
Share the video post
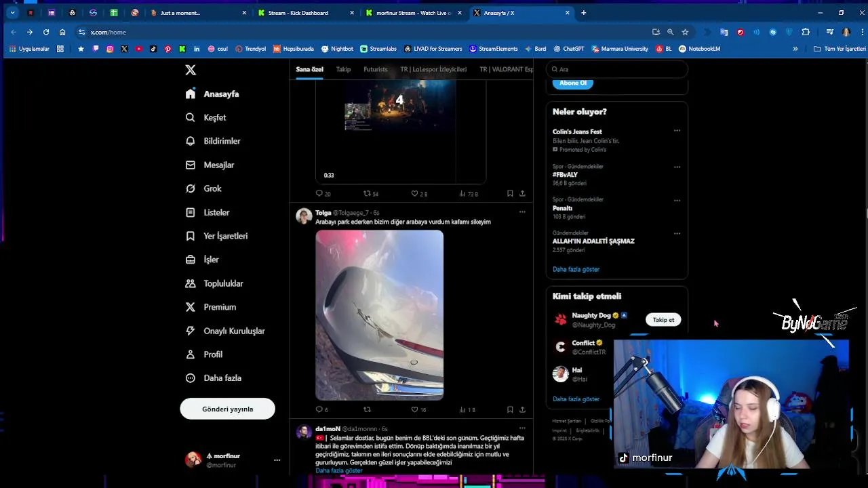pos(522,194)
